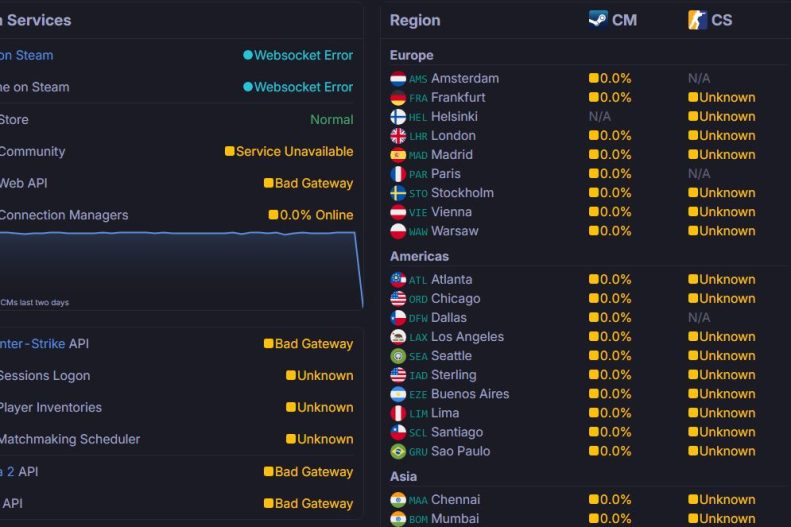Image resolution: width=791 pixels, height=527 pixels.
Task: Open the Counter-Strike API link
Action: click(x=32, y=344)
